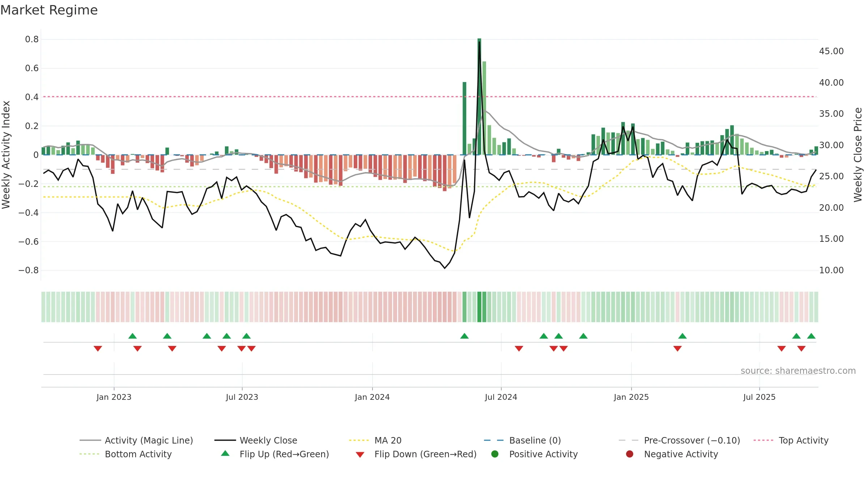868x488 pixels.
Task: Toggle the Pre-Crossover (−0.10) legend entry
Action: click(x=679, y=440)
